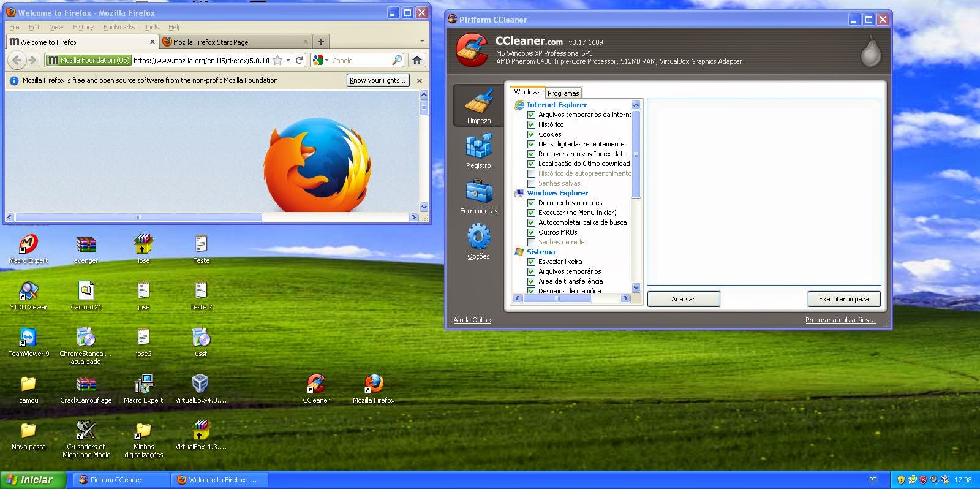Click the CCleaner list vertical scrollbar thumb
The image size is (980, 489).
pyautogui.click(x=636, y=154)
